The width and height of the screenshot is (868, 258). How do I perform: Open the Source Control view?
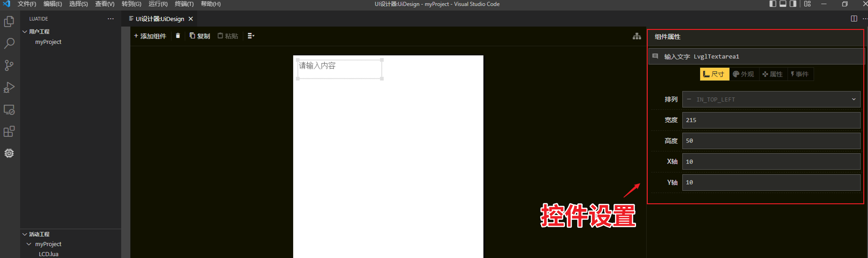point(9,65)
